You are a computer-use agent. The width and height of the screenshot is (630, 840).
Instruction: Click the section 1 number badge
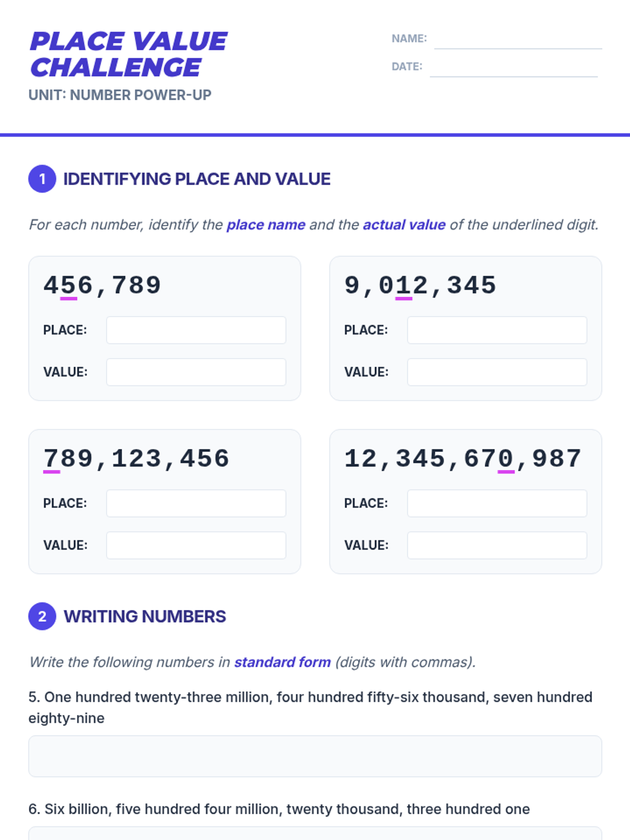click(x=42, y=179)
